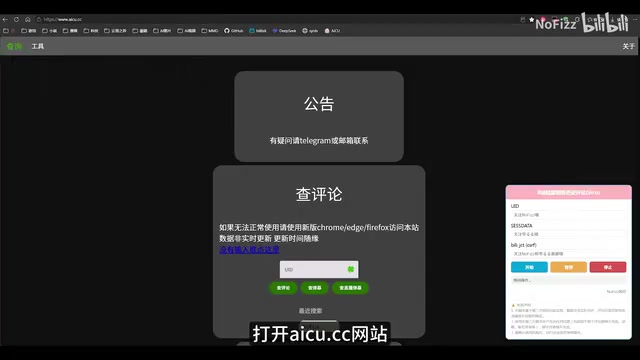The image size is (640, 360).
Task: Click the warning triangle icon in panel
Action: (513, 305)
